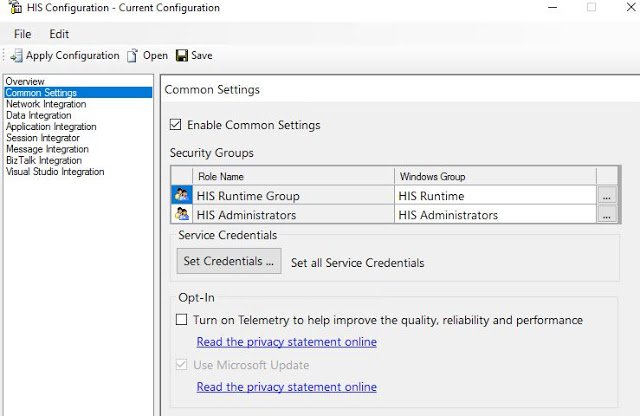
Task: Open the Edit menu
Action: pos(59,34)
